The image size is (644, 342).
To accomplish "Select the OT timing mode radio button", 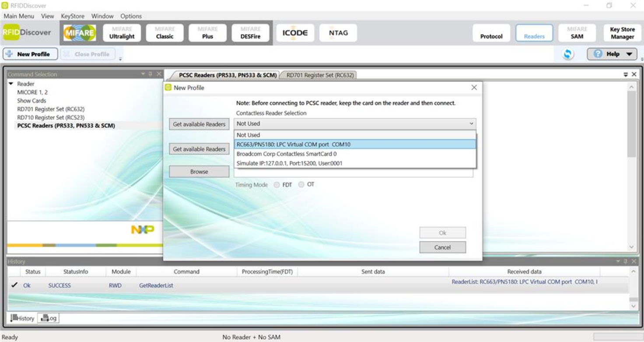I will pos(301,184).
